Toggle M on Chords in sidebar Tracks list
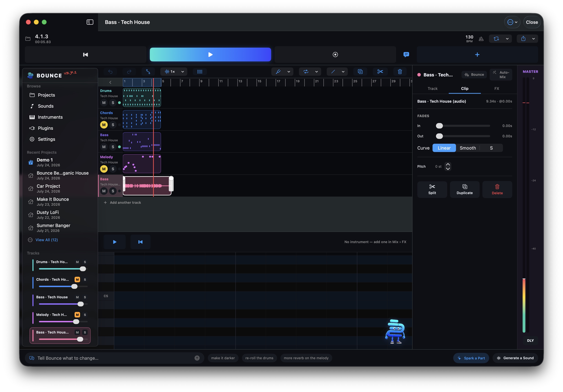563x392 pixels. coord(77,280)
